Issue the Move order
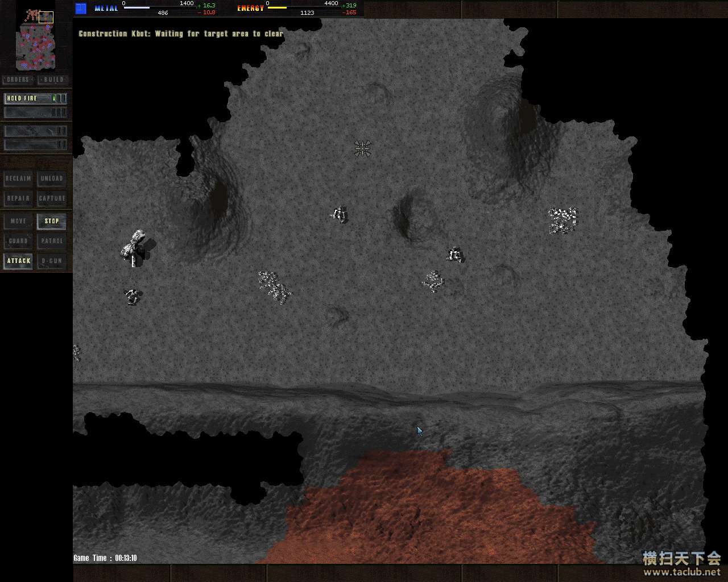The width and height of the screenshot is (728, 582). [x=18, y=221]
